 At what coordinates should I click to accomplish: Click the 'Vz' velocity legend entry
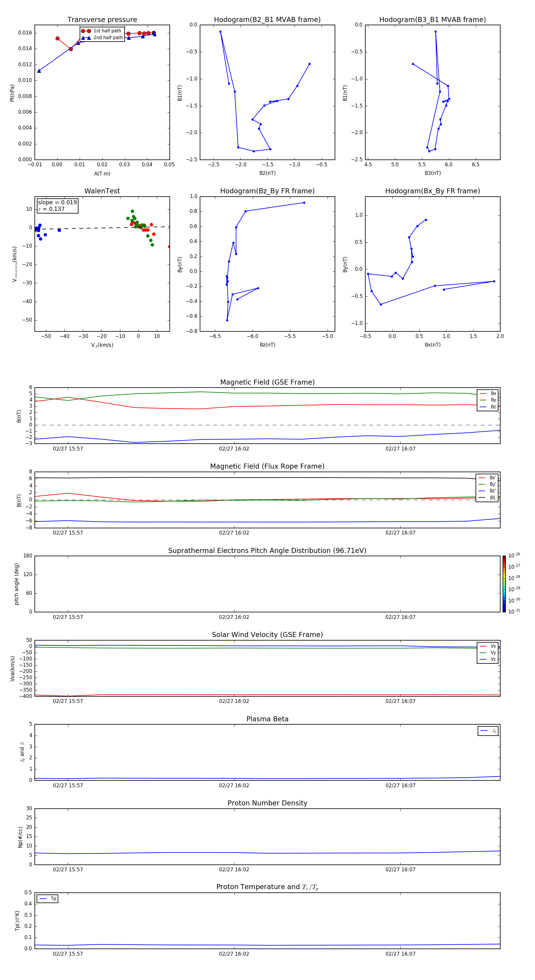[488, 659]
